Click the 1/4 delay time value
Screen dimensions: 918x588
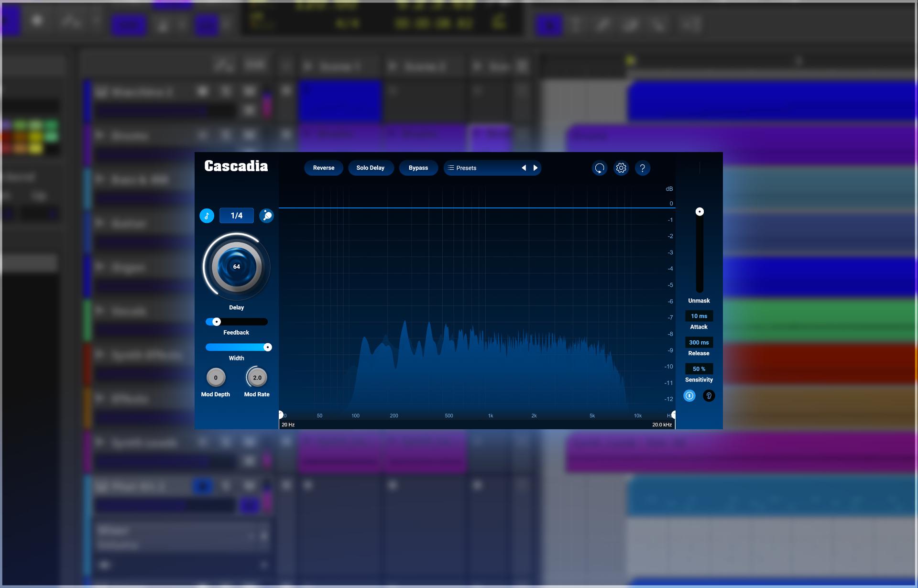point(237,216)
